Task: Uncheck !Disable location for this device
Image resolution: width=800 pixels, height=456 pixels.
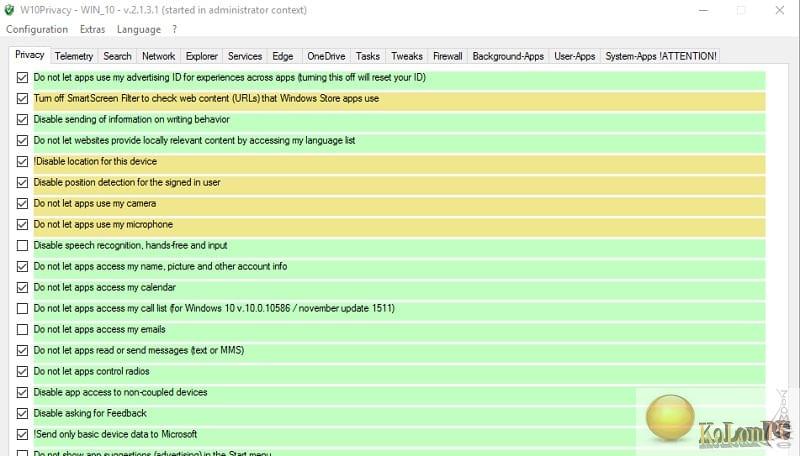Action: tap(22, 161)
